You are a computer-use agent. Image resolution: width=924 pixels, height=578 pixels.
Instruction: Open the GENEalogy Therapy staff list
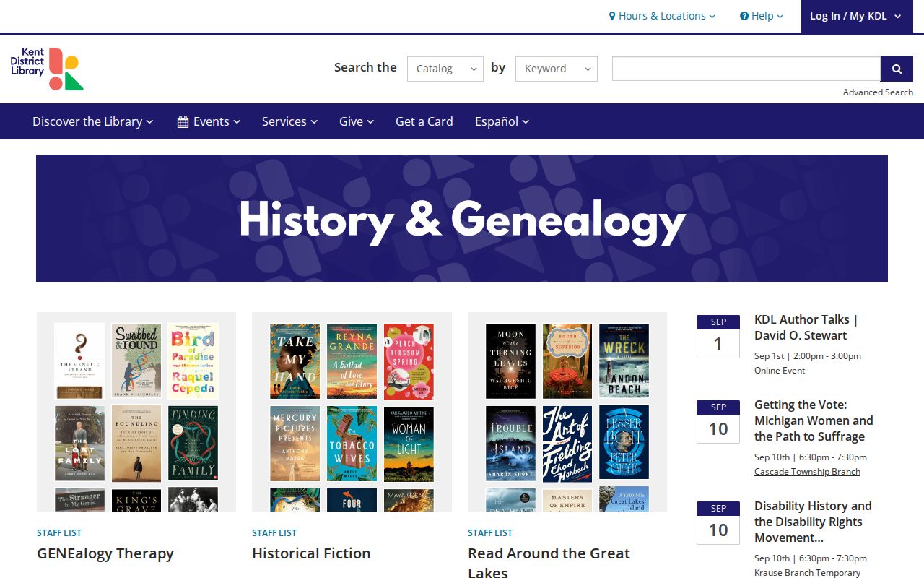[x=105, y=553]
